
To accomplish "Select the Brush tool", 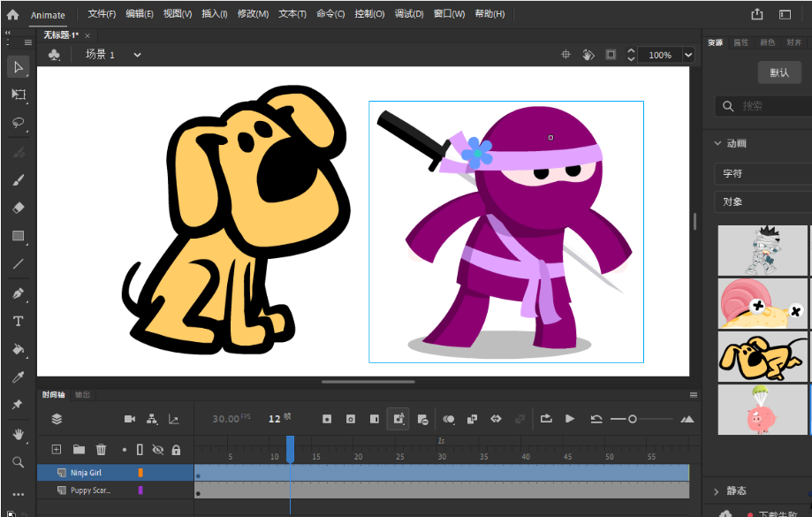I will 18,179.
